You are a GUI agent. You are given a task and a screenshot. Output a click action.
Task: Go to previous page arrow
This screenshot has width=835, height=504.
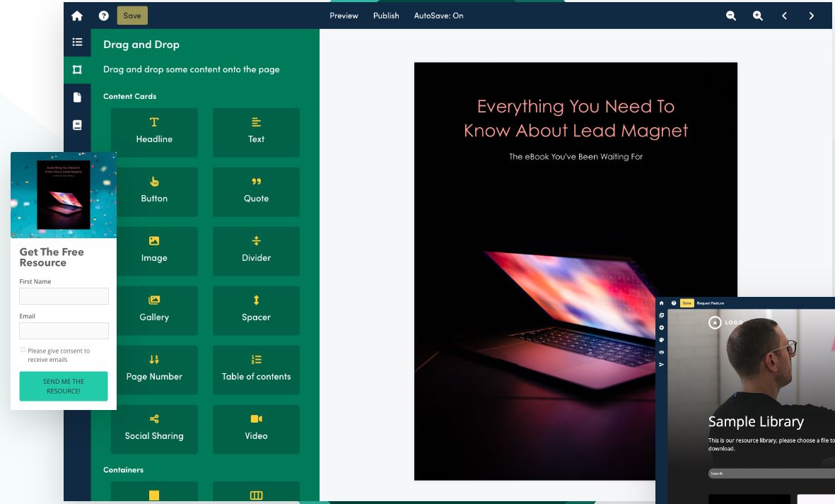point(784,16)
